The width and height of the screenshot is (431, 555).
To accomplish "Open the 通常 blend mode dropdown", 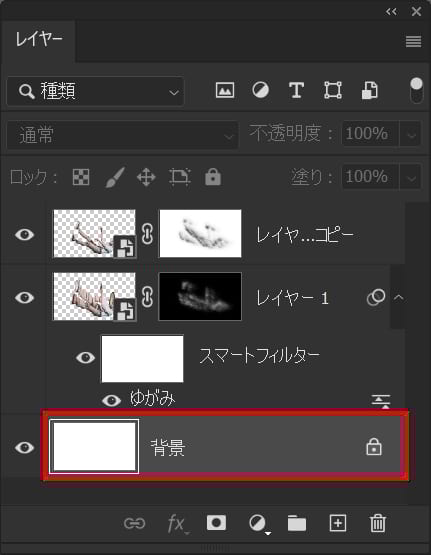I will coord(122,135).
